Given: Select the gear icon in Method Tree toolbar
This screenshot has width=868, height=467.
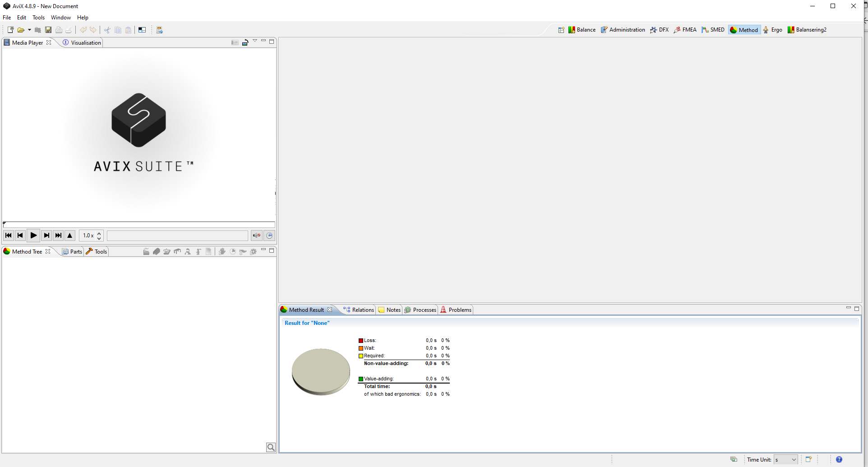Looking at the screenshot, I should pos(253,251).
